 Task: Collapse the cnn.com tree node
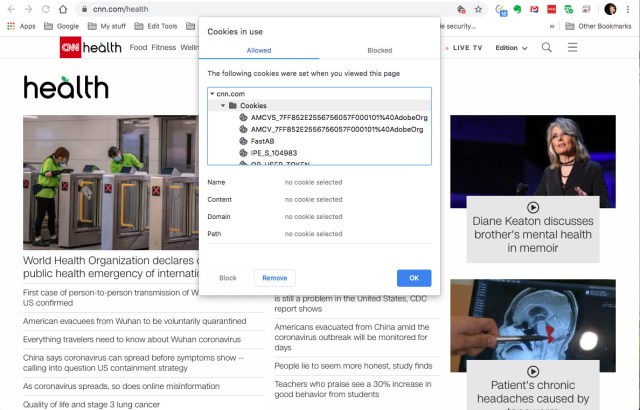pyautogui.click(x=212, y=94)
